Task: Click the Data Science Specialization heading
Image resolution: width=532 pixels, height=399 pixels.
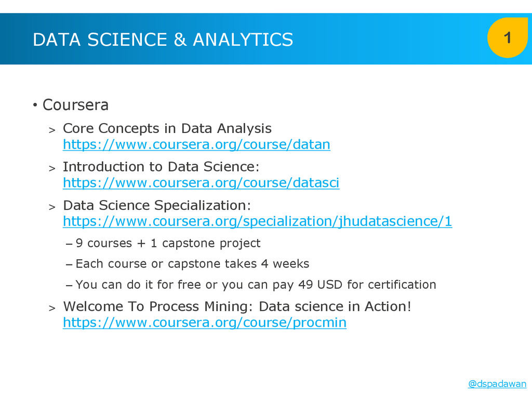Action: click(156, 205)
